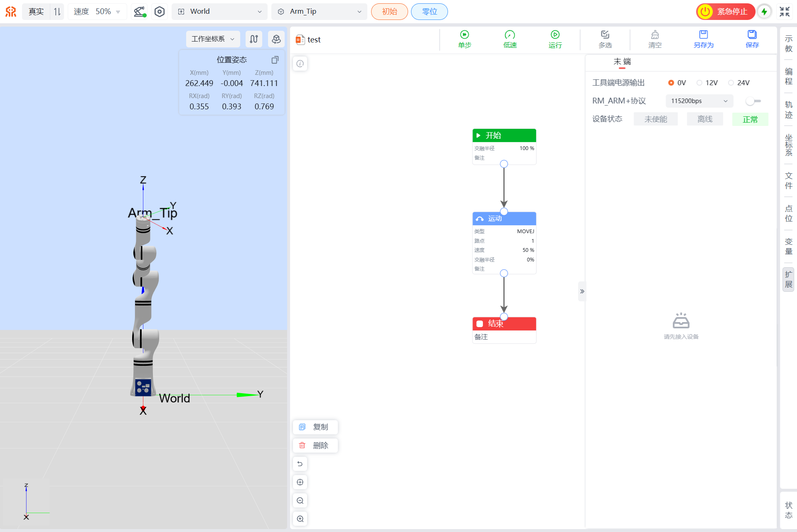Open the World coordinate frame dropdown

(220, 12)
